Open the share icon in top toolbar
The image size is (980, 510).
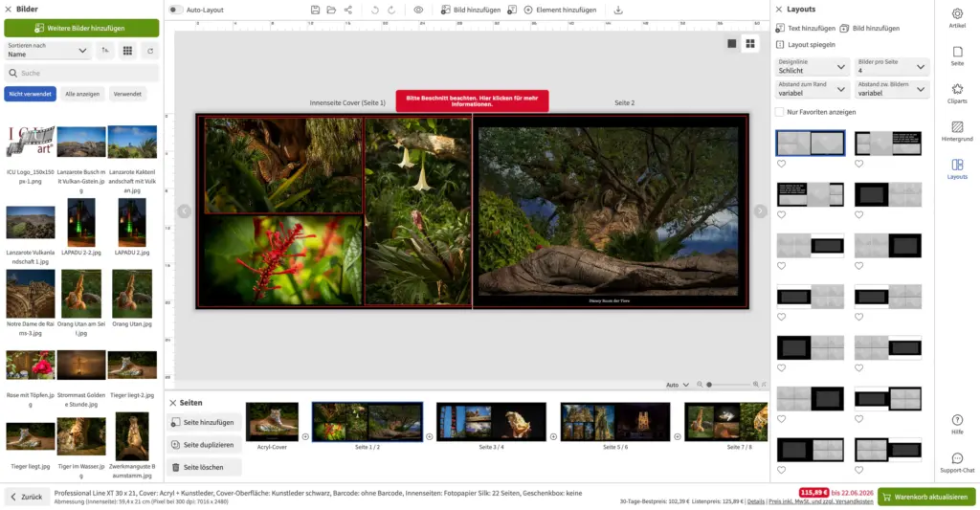(348, 10)
